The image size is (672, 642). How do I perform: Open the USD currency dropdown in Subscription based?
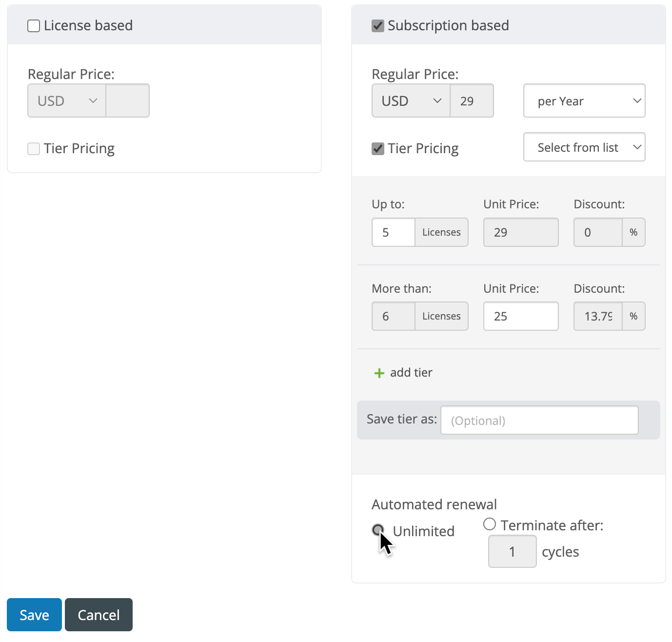[411, 101]
